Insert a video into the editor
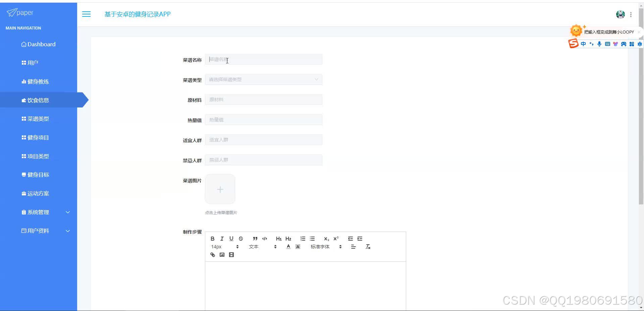Screen dimensions: 644x311 [231, 255]
